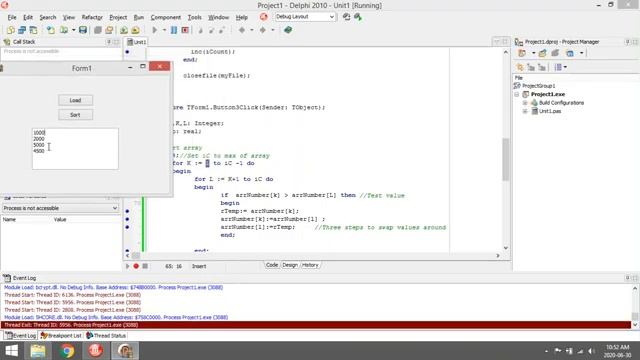Image resolution: width=640 pixels, height=360 pixels.
Task: Click the Remove File from Project icon
Action: tap(136, 30)
